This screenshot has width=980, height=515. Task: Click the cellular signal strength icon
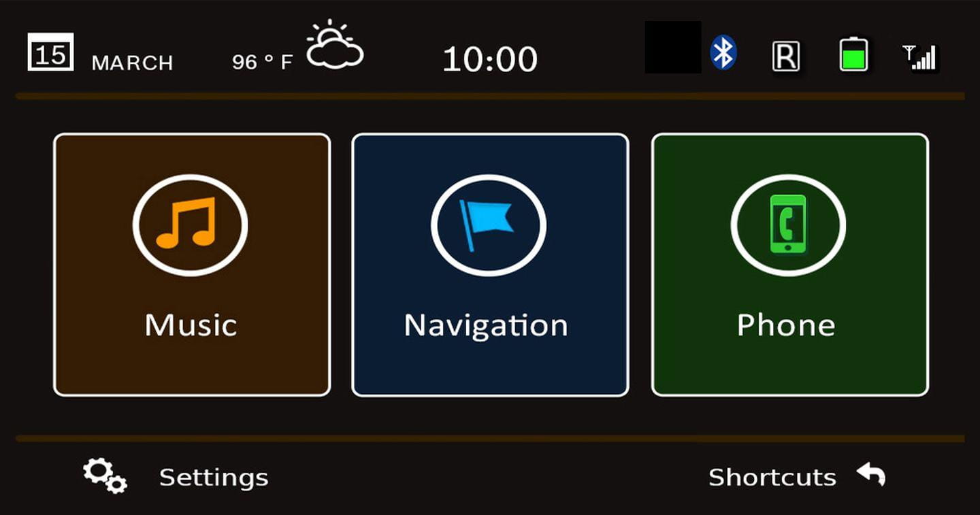coord(919,57)
